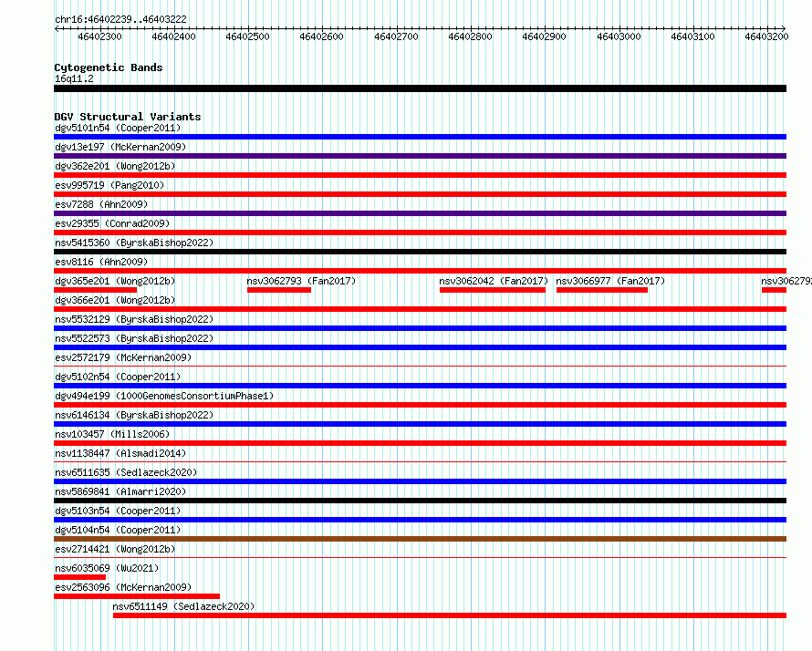812x651 pixels.
Task: Open variant esv7288 (Ahn2009)
Action: point(101,204)
